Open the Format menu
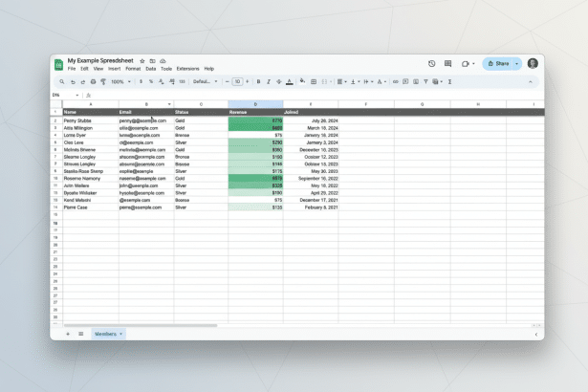 (x=133, y=69)
